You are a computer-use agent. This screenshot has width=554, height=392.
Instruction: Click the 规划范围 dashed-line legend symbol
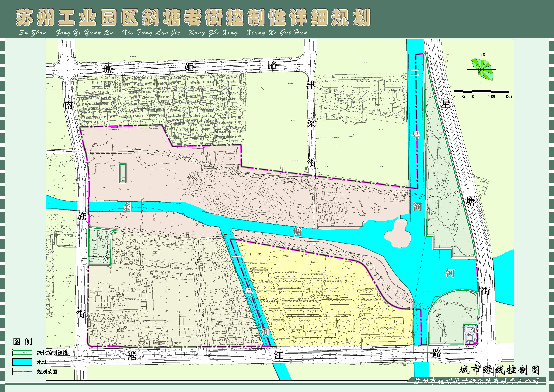point(22,372)
